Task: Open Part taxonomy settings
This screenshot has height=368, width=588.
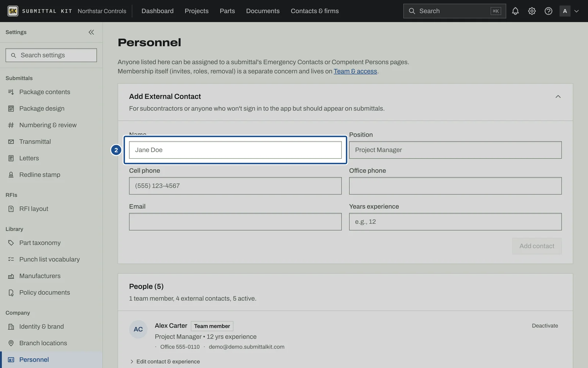Action: [51, 243]
